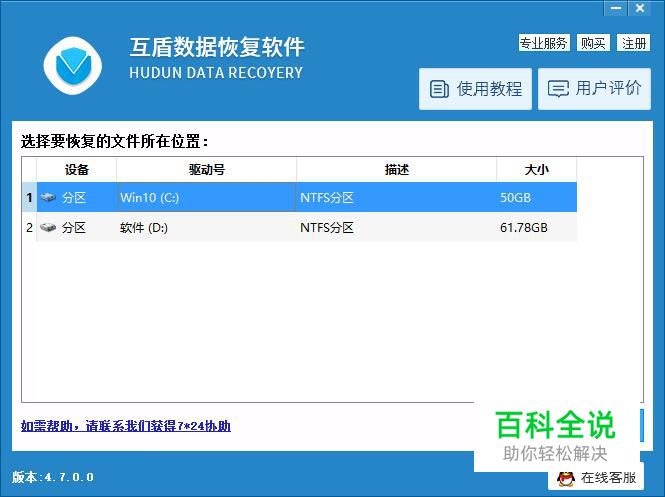Image resolution: width=665 pixels, height=497 pixels.
Task: Click row number 1 in the table
Action: click(29, 197)
